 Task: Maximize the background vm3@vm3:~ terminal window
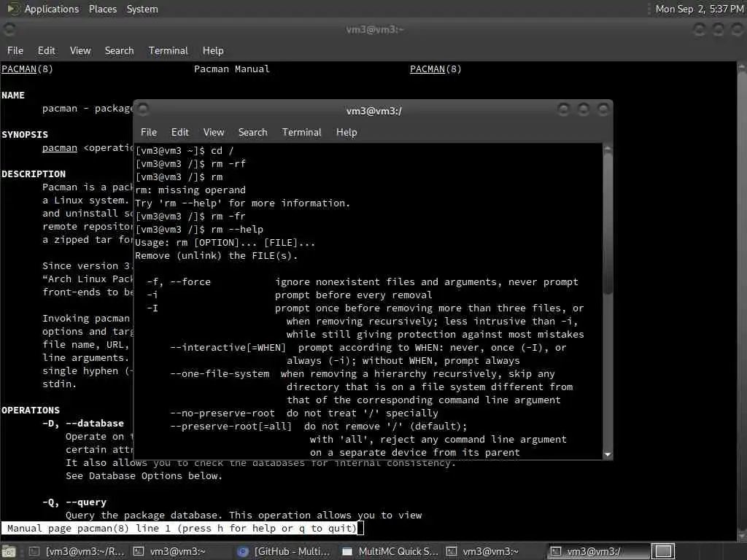click(x=718, y=29)
